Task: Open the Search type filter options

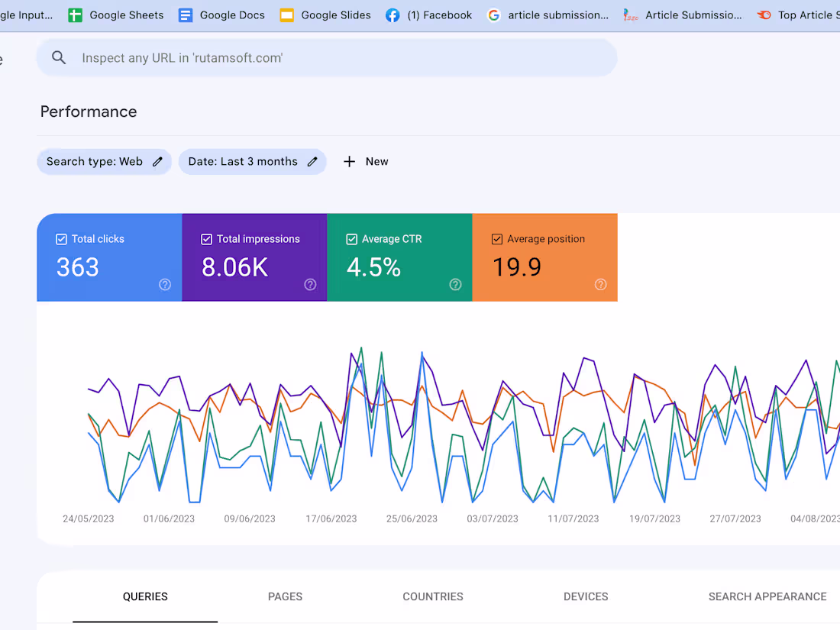Action: coord(104,161)
